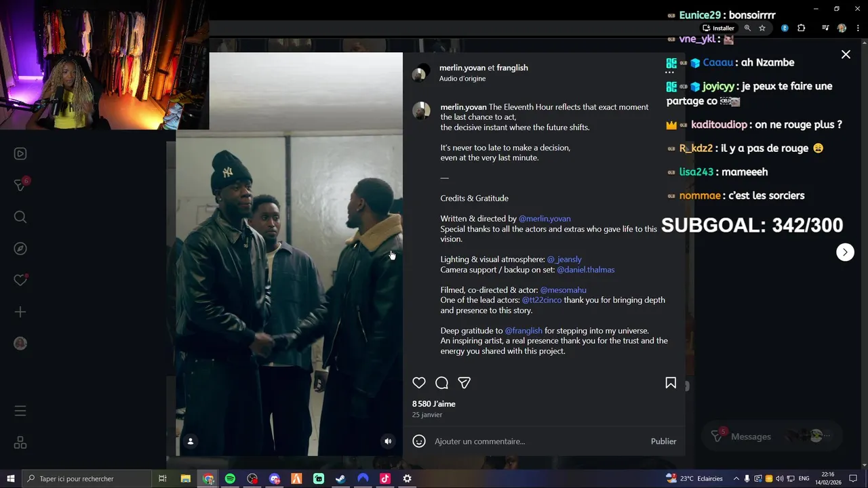868x488 pixels.
Task: Close the Instagram post overlay
Action: coord(846,54)
